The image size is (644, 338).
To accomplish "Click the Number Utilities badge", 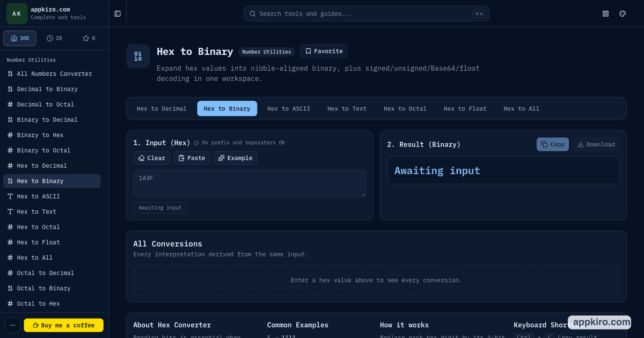I will coord(267,52).
